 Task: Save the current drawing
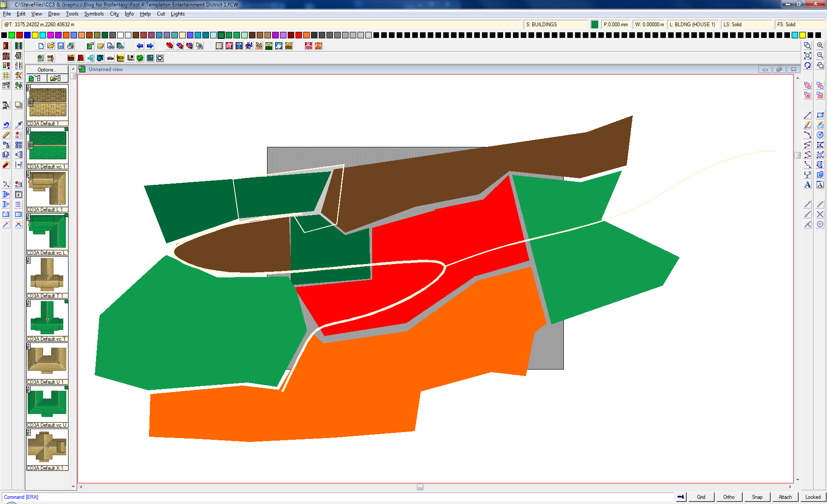(x=61, y=46)
